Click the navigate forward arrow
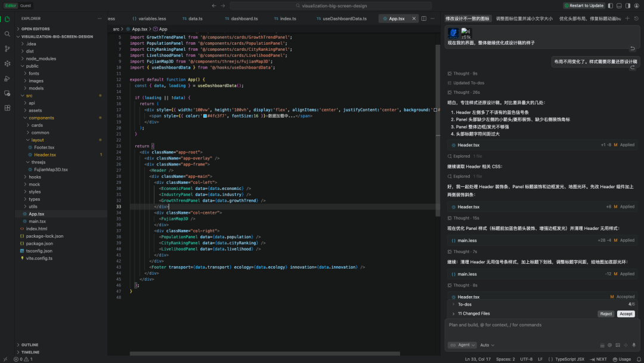Image resolution: width=644 pixels, height=363 pixels. point(223,6)
